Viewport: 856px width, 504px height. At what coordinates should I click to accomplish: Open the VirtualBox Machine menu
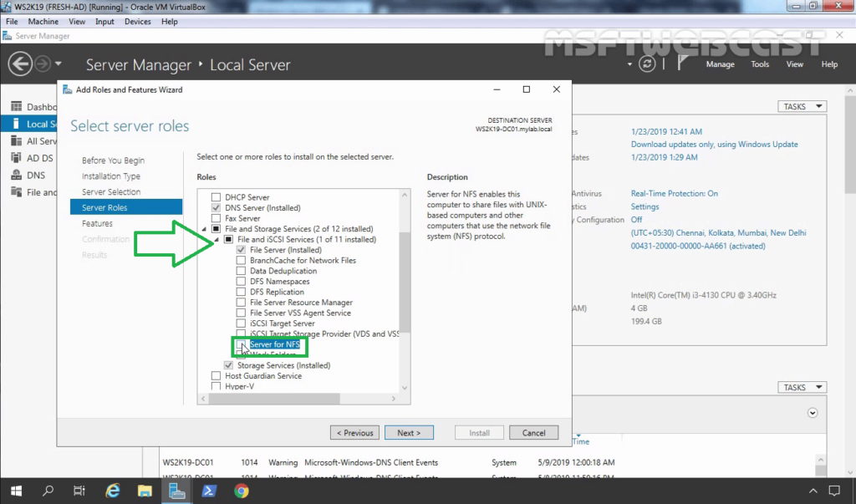tap(43, 21)
